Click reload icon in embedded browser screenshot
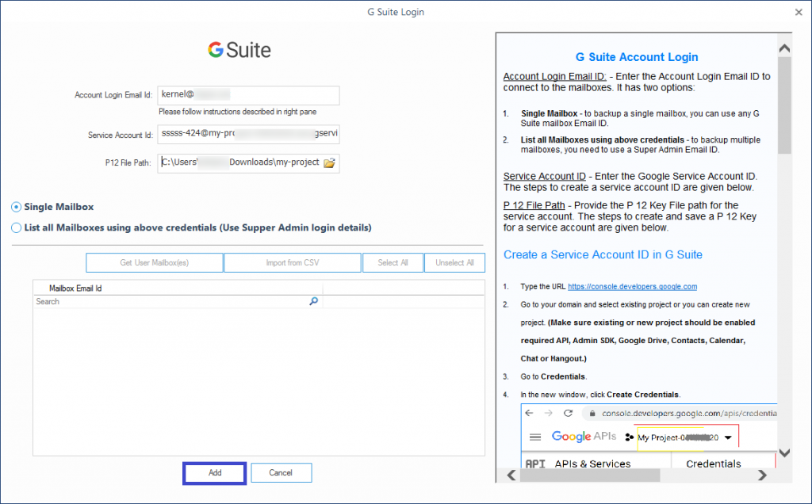 [568, 413]
